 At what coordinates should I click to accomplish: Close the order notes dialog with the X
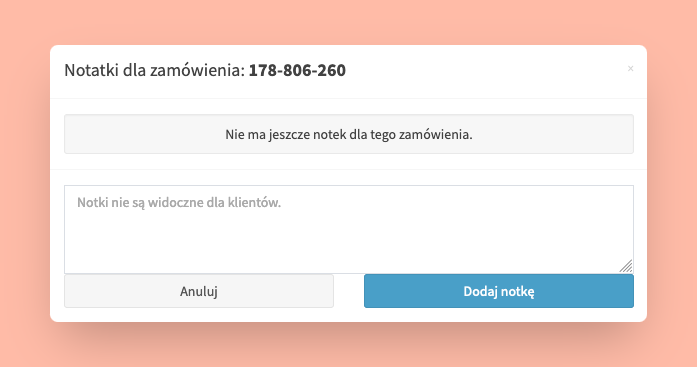click(630, 68)
